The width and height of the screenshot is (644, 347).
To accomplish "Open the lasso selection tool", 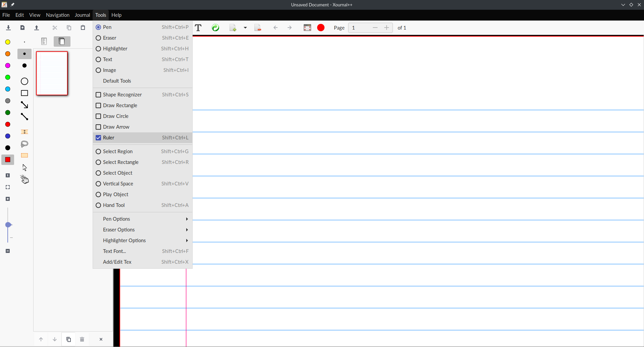I will click(24, 144).
